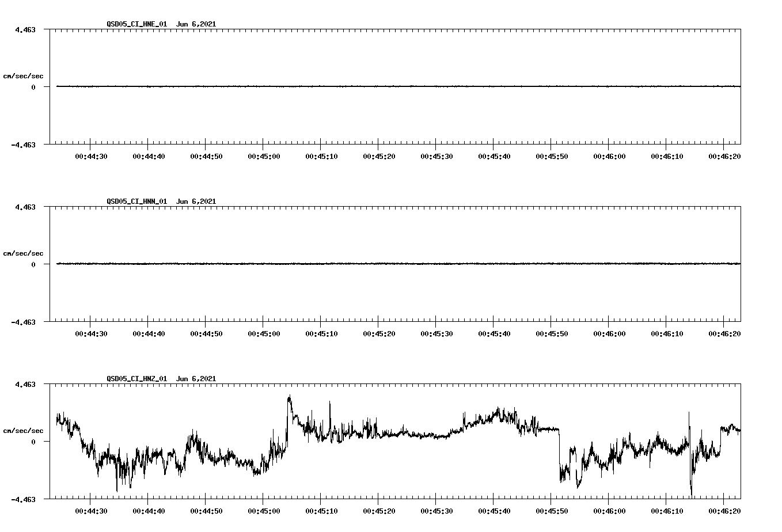Click the zero axis label on HNN plot
This screenshot has height=532, width=782.
coord(33,264)
